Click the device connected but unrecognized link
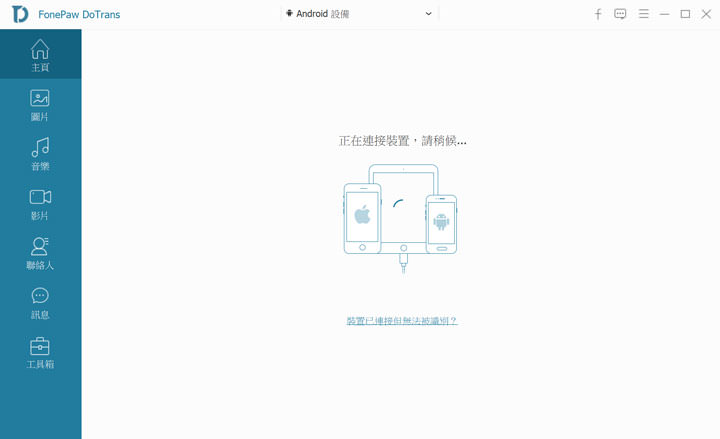This screenshot has width=720, height=439. click(x=402, y=321)
